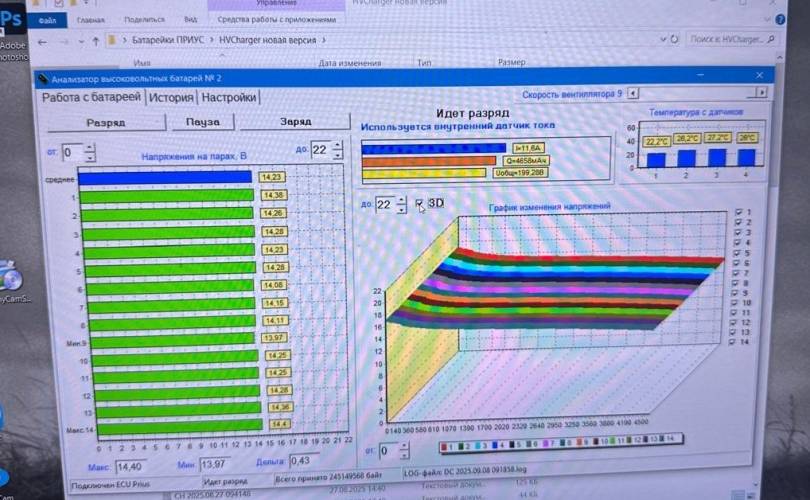Increment the bar chart 'от' spinner
The width and height of the screenshot is (810, 500).
pos(89,148)
